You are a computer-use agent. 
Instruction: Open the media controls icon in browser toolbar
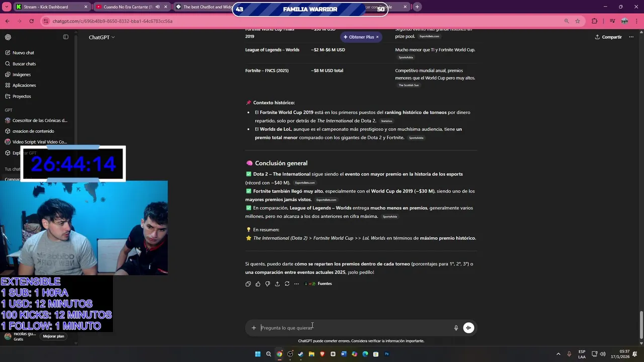pyautogui.click(x=612, y=21)
